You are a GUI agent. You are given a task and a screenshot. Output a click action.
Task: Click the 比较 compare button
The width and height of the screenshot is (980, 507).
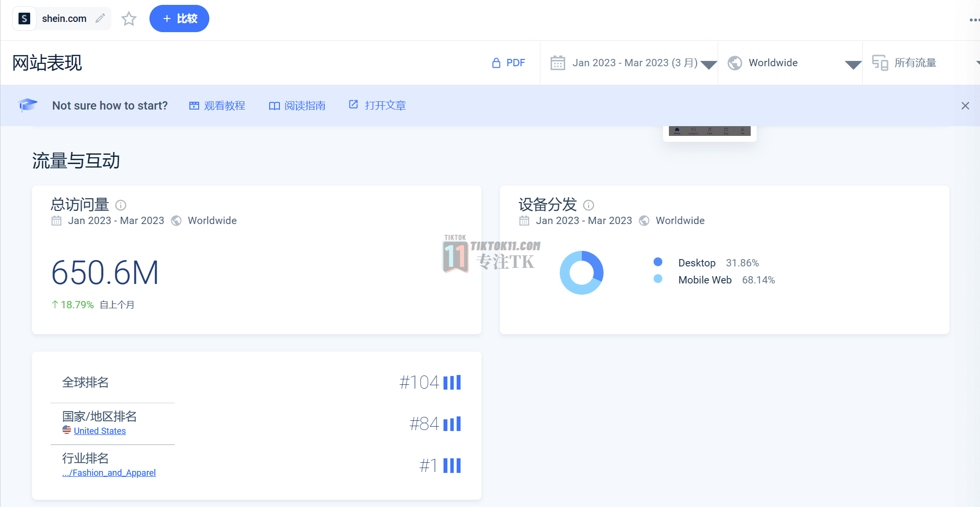(x=179, y=19)
